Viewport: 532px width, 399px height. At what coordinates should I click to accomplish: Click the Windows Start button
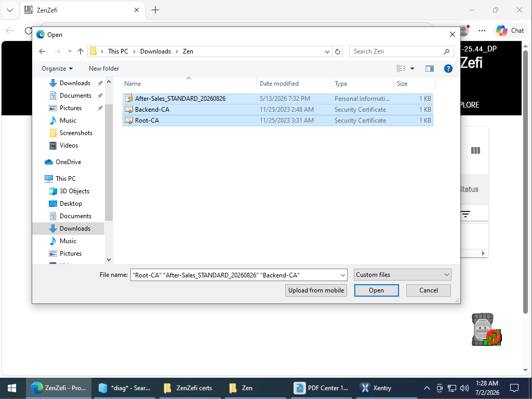12,388
